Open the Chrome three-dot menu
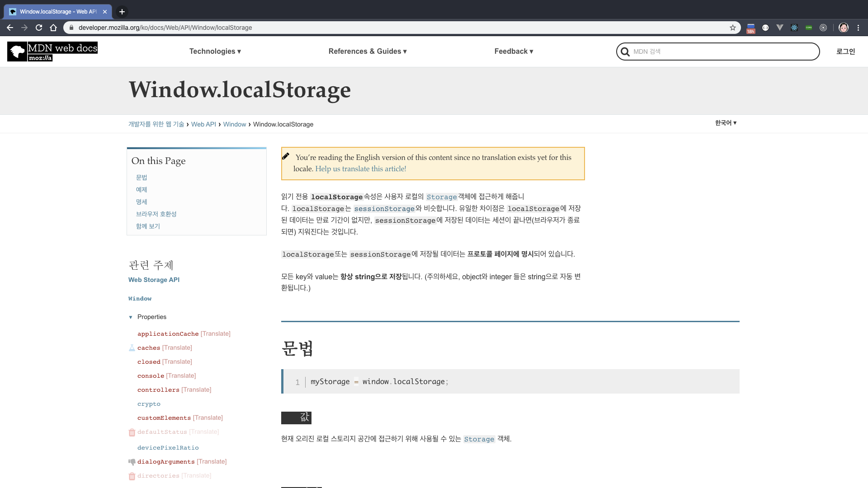Image resolution: width=868 pixels, height=488 pixels. click(858, 28)
